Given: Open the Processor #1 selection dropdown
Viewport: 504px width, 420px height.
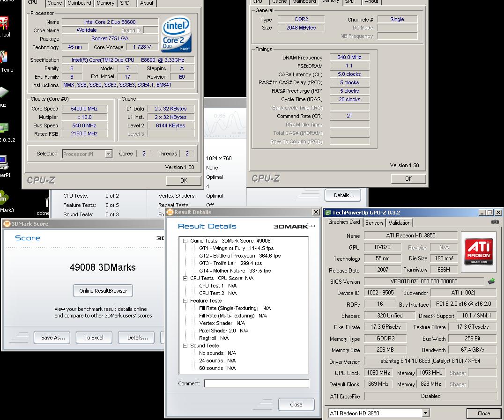Looking at the screenshot, I should pyautogui.click(x=108, y=154).
